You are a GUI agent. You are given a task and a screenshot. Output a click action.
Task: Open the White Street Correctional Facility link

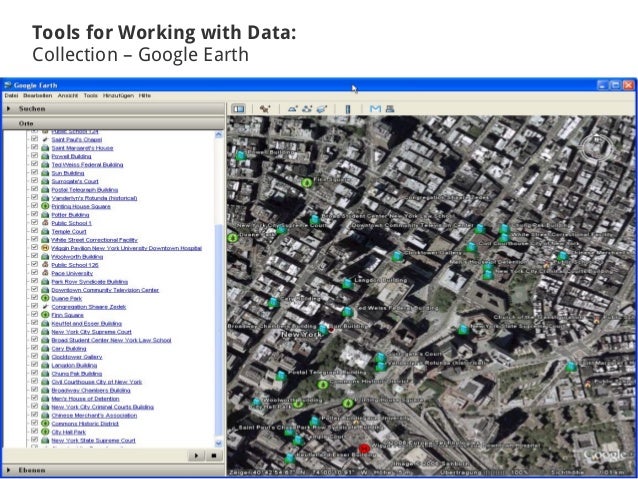tap(94, 240)
